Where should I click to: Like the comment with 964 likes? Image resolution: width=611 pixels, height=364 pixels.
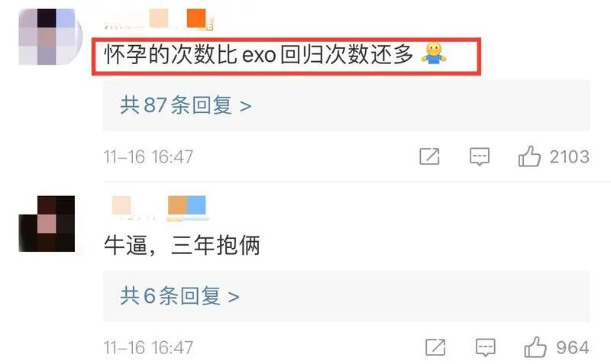(535, 347)
